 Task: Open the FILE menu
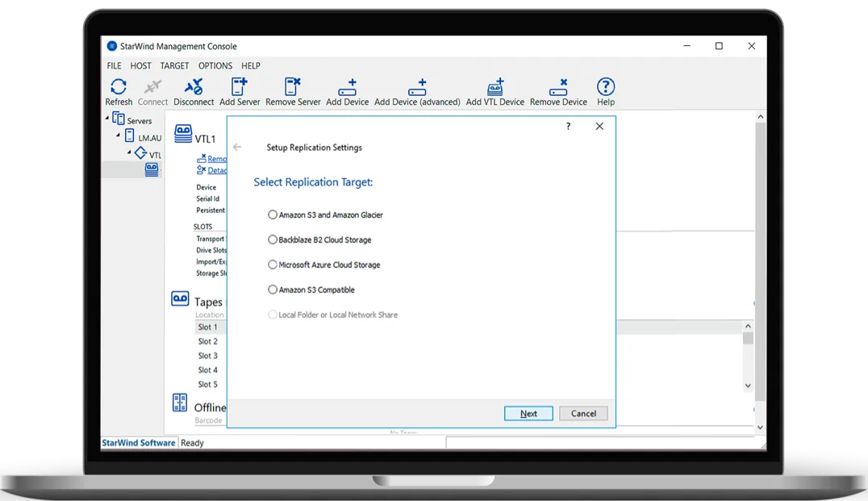(114, 65)
